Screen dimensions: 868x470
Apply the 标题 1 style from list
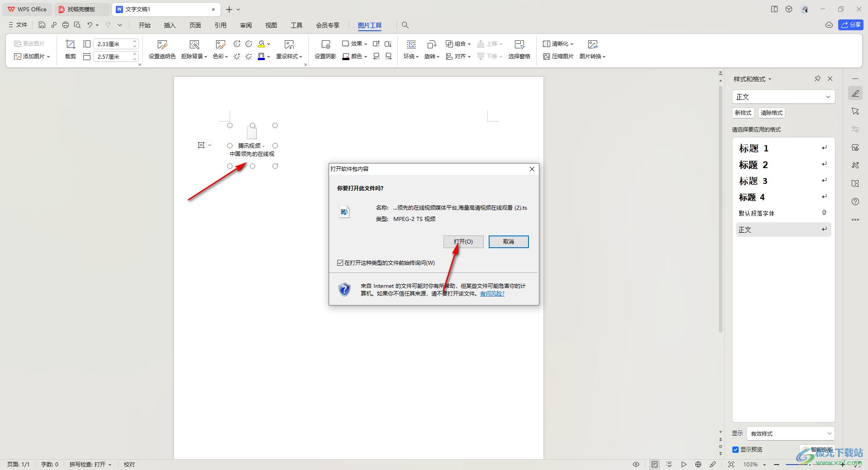(x=783, y=148)
